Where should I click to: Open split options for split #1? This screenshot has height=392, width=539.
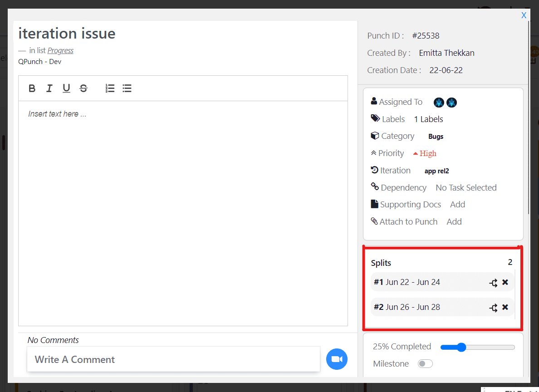click(493, 283)
